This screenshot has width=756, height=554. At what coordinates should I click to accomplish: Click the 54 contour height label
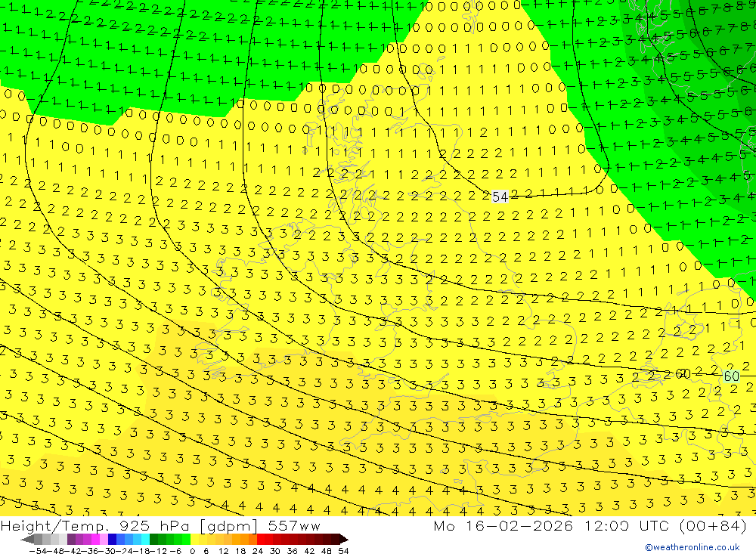pos(500,197)
